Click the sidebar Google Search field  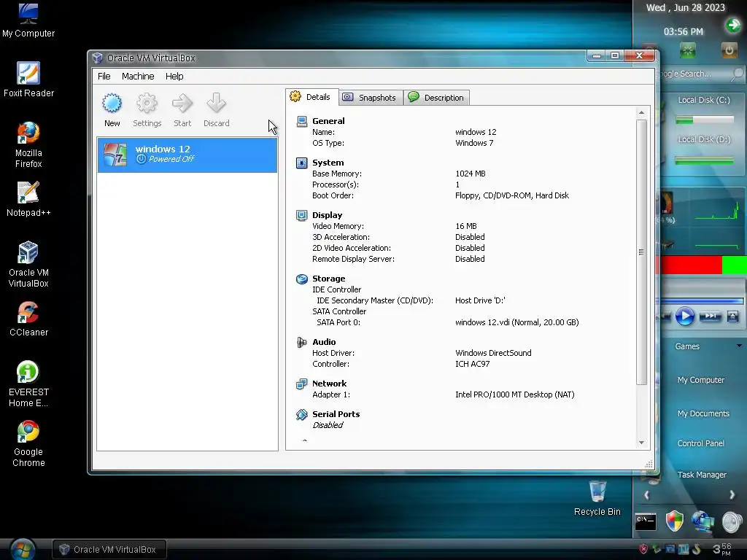[698, 74]
